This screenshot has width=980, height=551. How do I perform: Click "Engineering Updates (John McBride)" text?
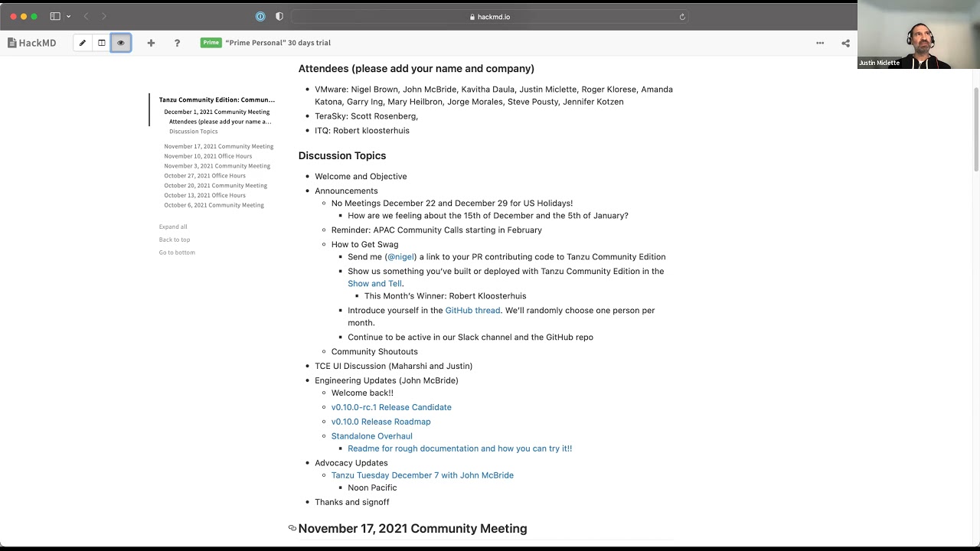tap(387, 380)
